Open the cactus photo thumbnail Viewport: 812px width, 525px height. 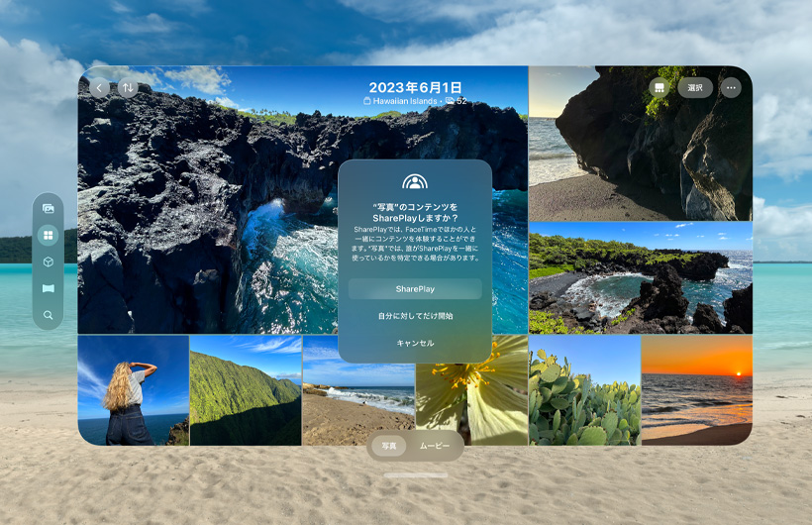(584, 390)
